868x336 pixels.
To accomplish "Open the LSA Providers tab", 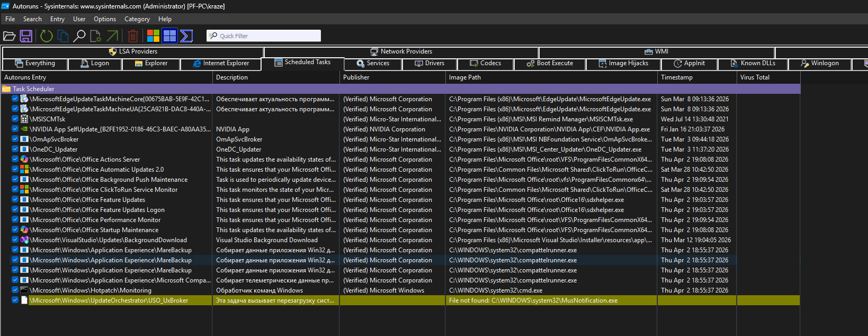I will click(x=133, y=52).
